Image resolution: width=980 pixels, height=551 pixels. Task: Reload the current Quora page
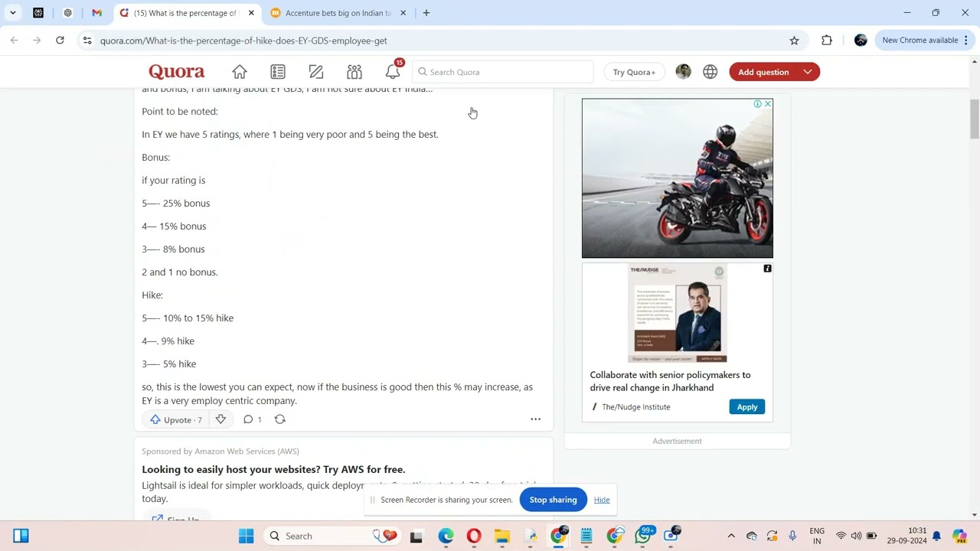[60, 41]
